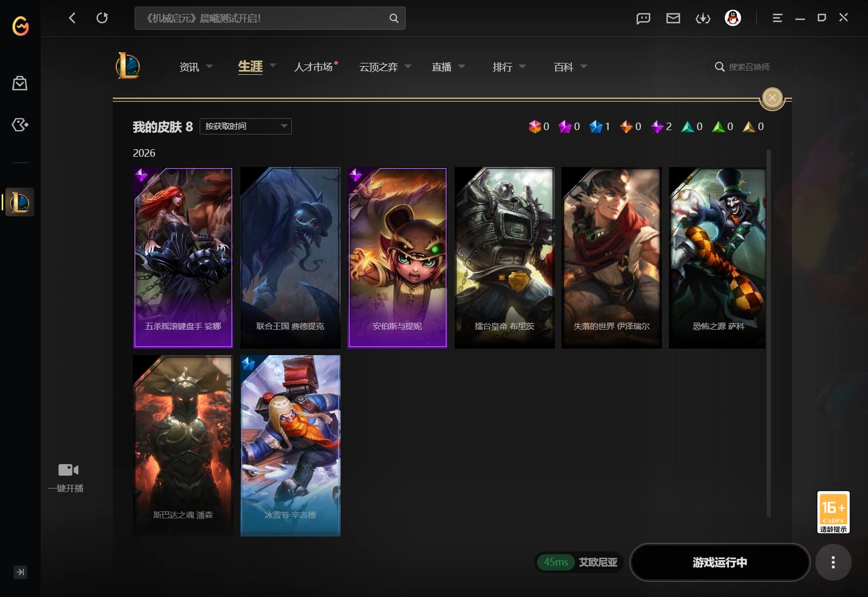The image size is (868, 597).
Task: Open the 斯巴达之魂 潘森 skin card
Action: click(183, 446)
